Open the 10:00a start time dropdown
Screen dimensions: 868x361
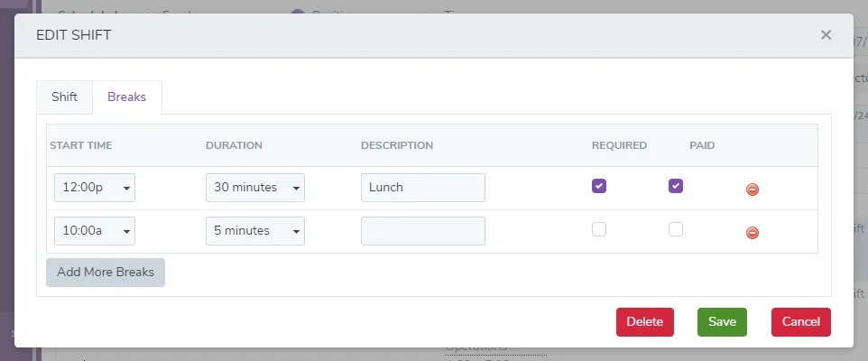[95, 231]
